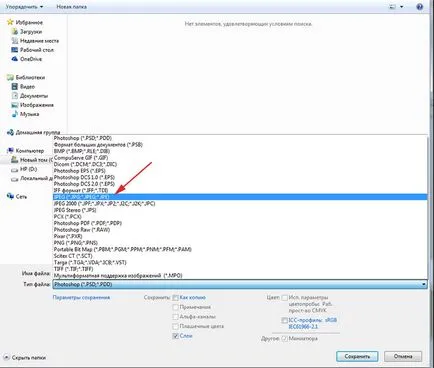
Task: Uncheck the Слои checkbox
Action: tap(175, 336)
